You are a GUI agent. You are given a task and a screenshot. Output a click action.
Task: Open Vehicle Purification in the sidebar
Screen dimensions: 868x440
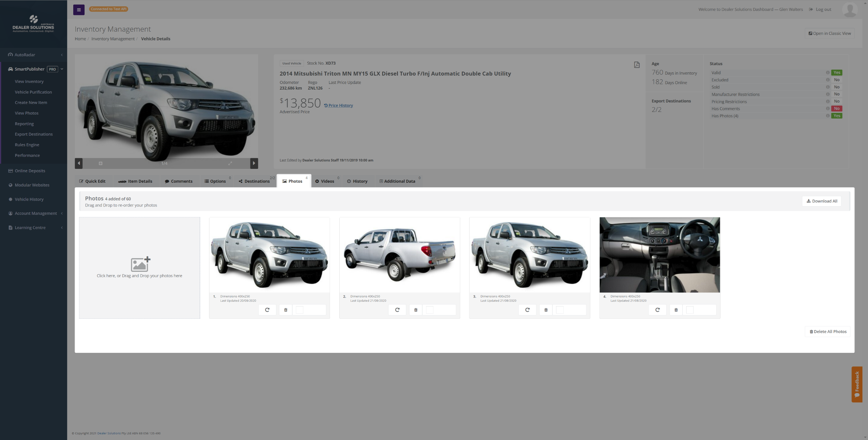click(x=33, y=92)
